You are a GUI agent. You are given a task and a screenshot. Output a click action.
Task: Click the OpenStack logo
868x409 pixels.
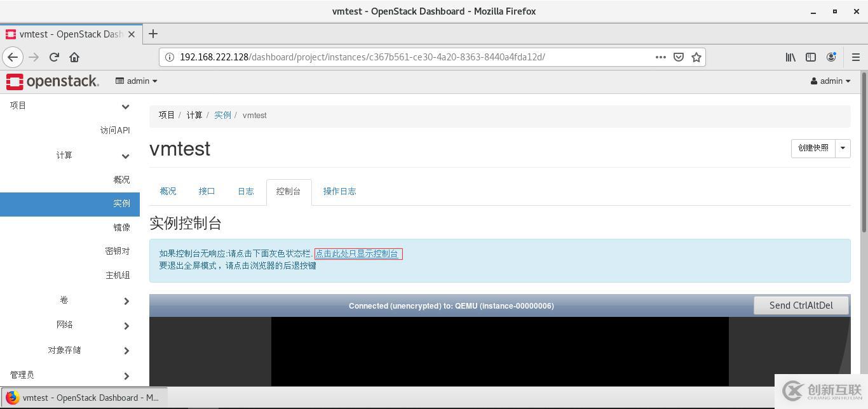(53, 81)
